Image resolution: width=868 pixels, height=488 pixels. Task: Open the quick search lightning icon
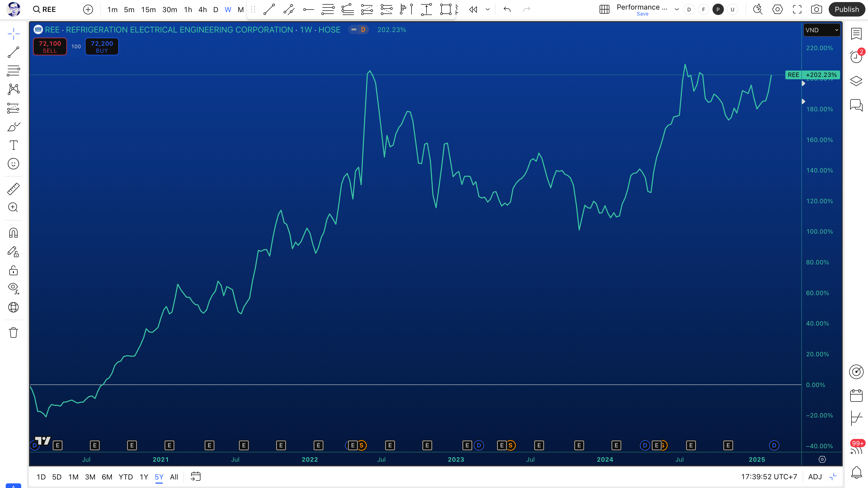click(758, 10)
